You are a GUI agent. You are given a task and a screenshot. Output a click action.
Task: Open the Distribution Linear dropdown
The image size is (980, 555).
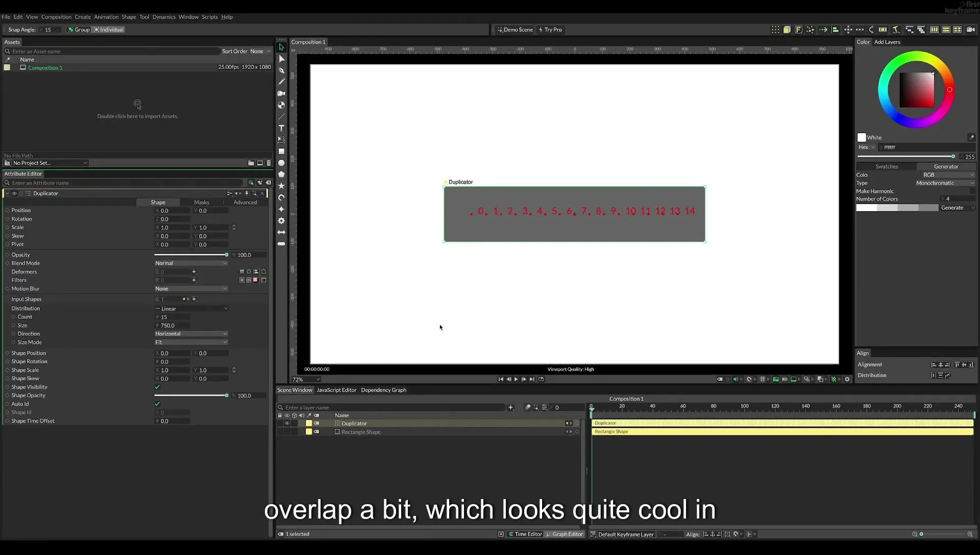[x=191, y=309]
